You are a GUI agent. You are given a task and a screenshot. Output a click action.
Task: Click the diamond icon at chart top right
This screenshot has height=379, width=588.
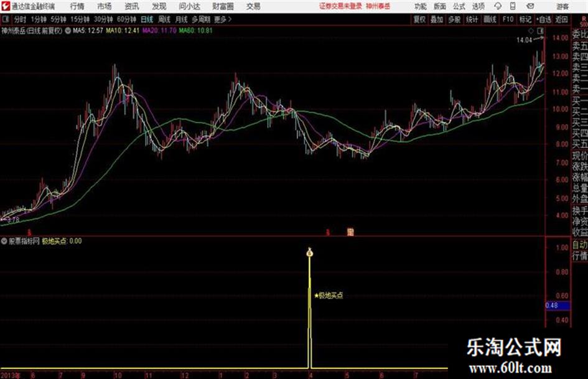[531, 30]
